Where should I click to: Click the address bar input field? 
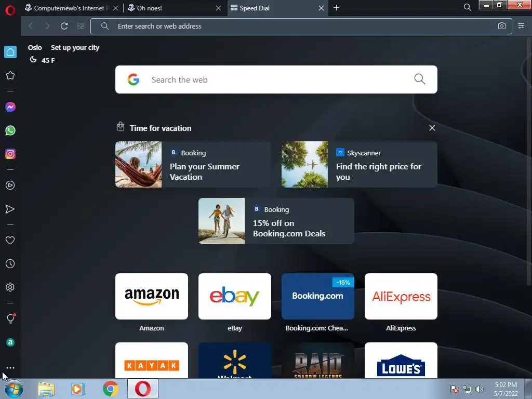point(301,26)
